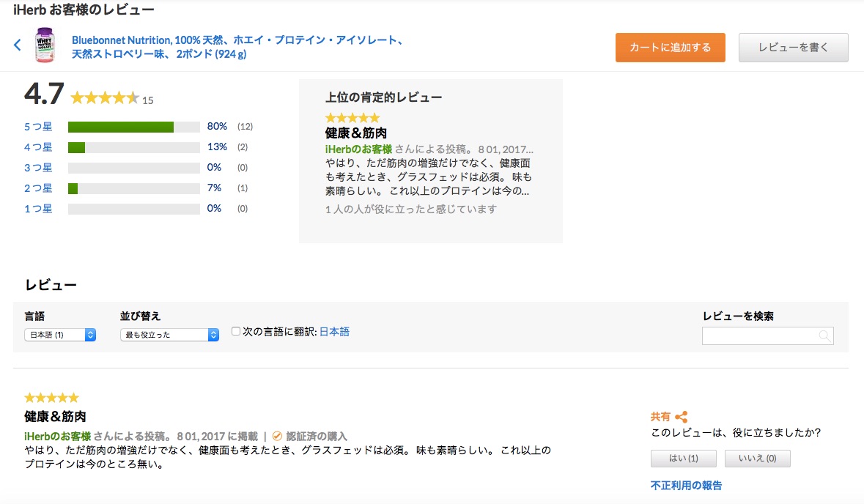Toggle the 次の言語に翻訳 checkbox
Image resolution: width=864 pixels, height=504 pixels.
(236, 331)
